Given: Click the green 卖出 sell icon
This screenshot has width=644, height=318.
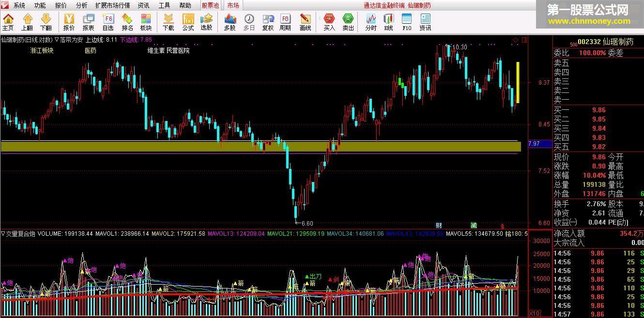Looking at the screenshot, I should 348,22.
